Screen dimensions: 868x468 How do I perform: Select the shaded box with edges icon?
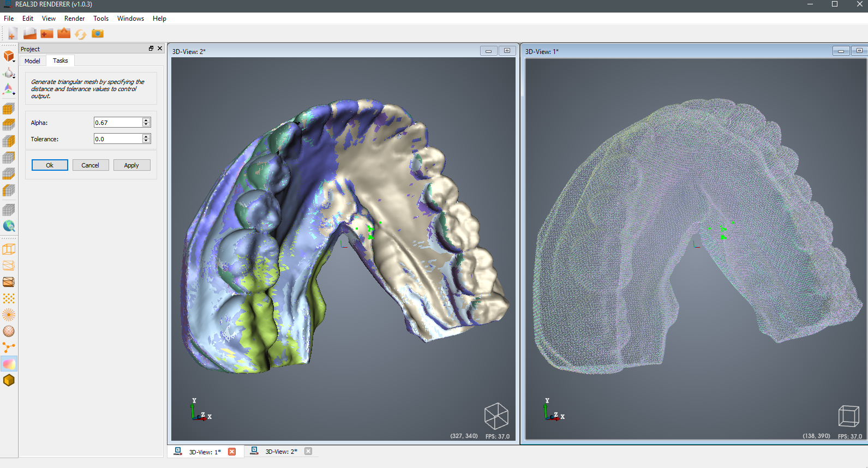tap(9, 282)
